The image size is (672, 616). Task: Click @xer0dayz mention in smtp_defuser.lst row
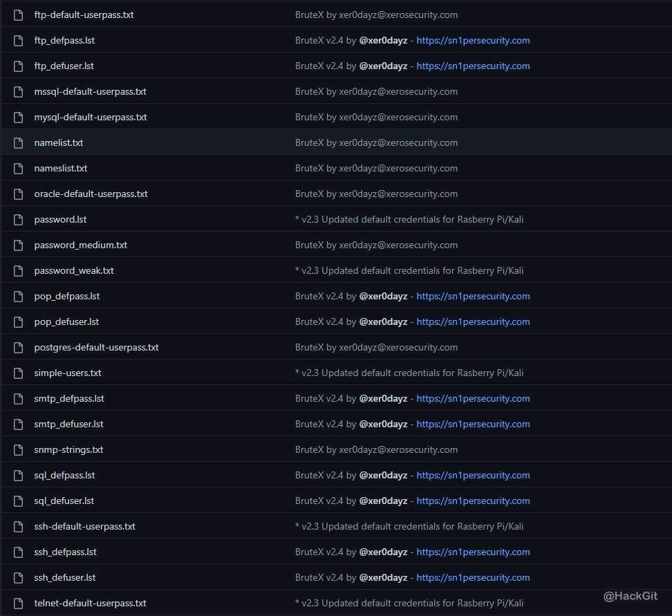click(x=383, y=424)
